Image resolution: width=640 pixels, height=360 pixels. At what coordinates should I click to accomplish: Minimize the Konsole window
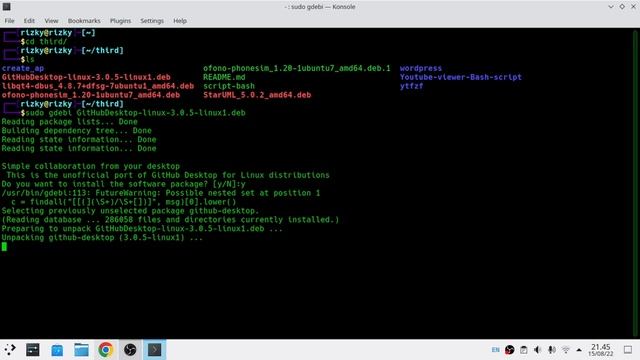pyautogui.click(x=611, y=7)
